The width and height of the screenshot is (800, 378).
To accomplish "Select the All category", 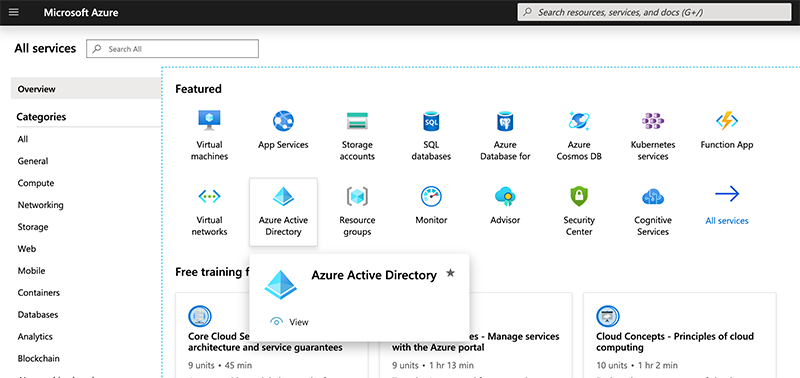I will pyautogui.click(x=22, y=139).
